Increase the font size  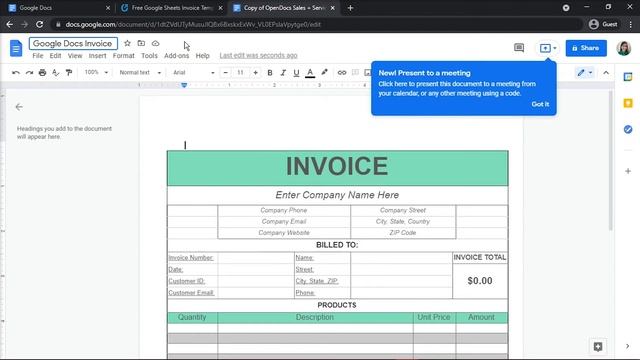(256, 73)
